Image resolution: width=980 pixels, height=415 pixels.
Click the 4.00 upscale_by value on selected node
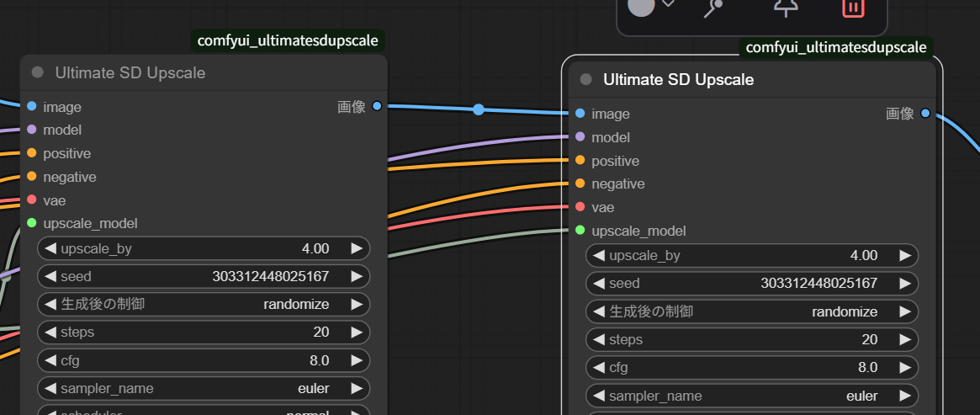coord(864,255)
